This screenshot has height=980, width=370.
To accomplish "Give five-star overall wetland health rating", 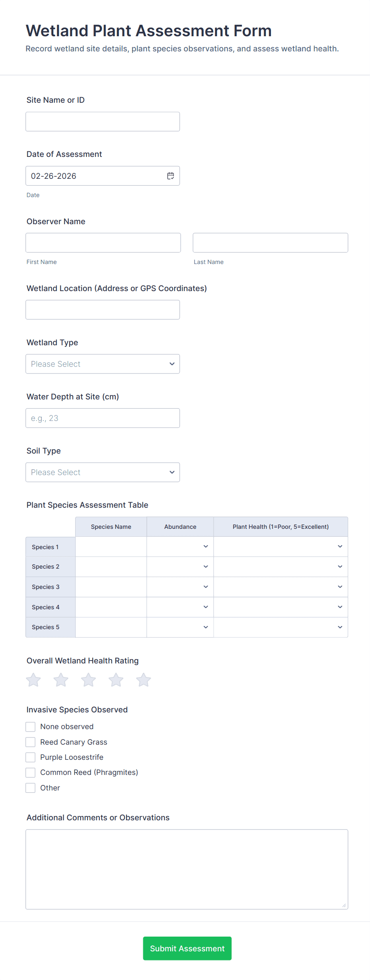I will 143,680.
